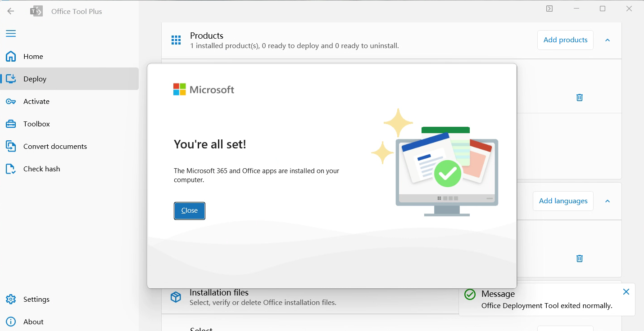The width and height of the screenshot is (644, 331).
Task: Open the About page
Action: (33, 322)
